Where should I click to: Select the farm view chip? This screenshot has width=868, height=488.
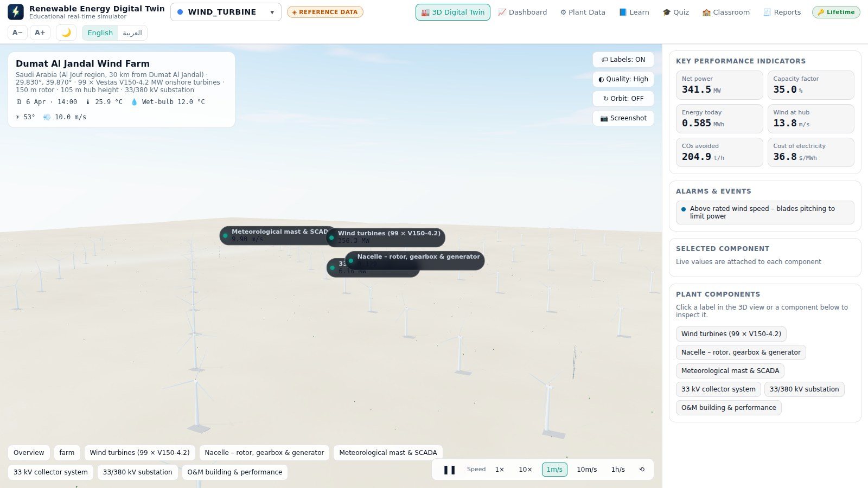(x=67, y=453)
